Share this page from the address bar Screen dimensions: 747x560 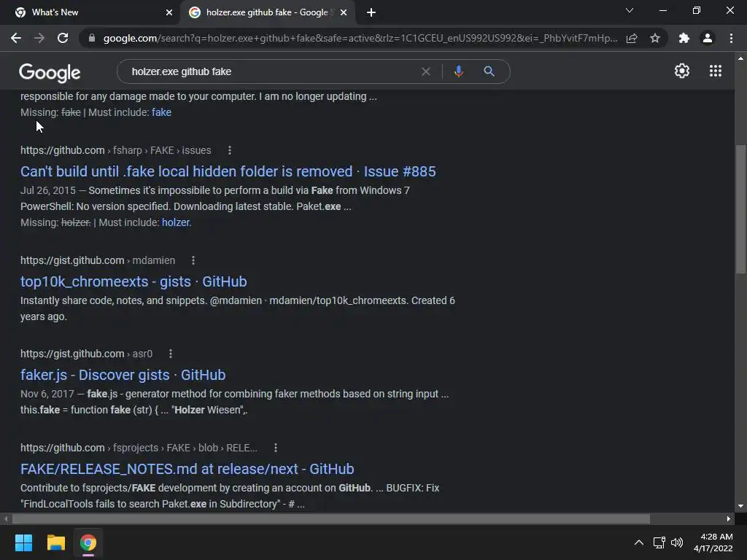tap(632, 38)
